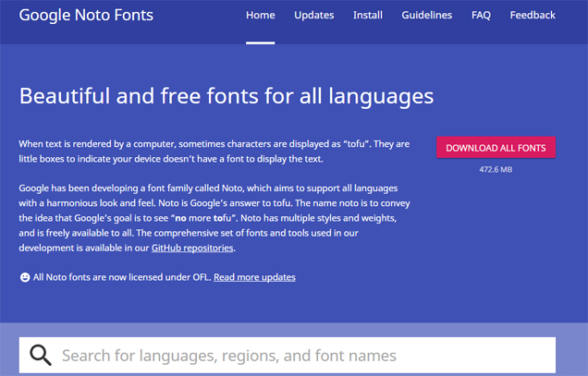Open the Feedback page
Image resolution: width=588 pixels, height=376 pixels.
click(x=533, y=16)
